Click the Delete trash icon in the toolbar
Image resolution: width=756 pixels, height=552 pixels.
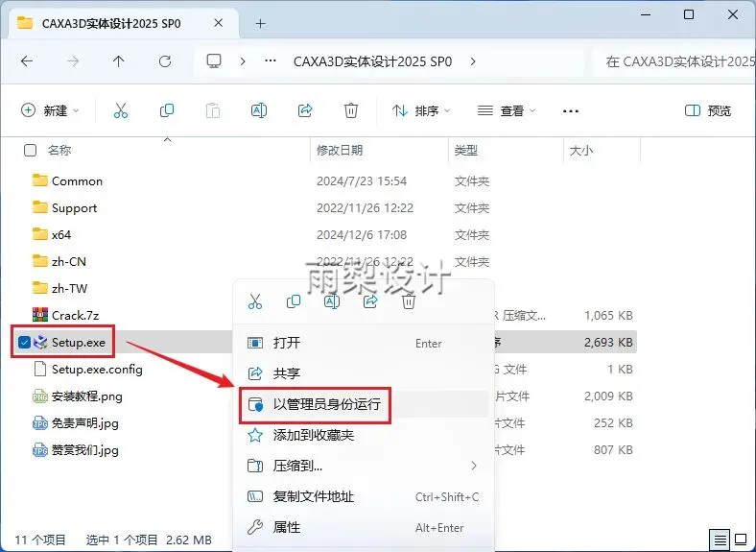click(351, 110)
